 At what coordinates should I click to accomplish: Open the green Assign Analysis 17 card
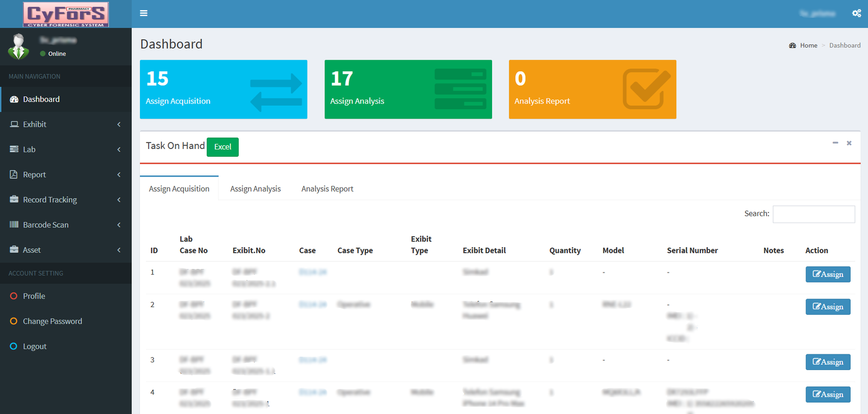coord(408,89)
